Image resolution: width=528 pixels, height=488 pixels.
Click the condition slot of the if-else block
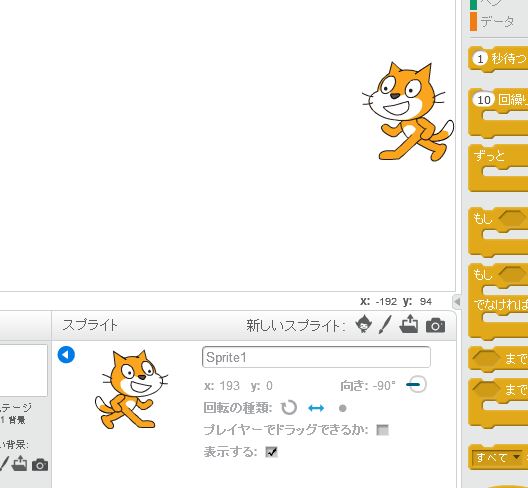coord(512,274)
